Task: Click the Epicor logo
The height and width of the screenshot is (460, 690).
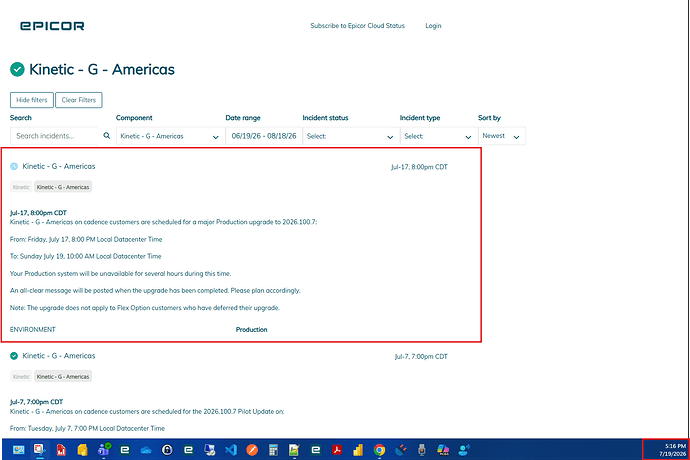Action: [x=52, y=26]
